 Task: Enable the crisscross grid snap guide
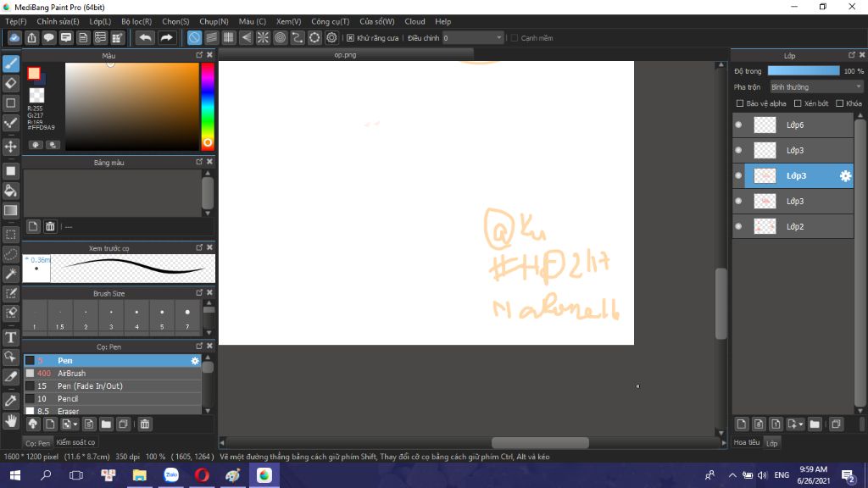(x=229, y=37)
